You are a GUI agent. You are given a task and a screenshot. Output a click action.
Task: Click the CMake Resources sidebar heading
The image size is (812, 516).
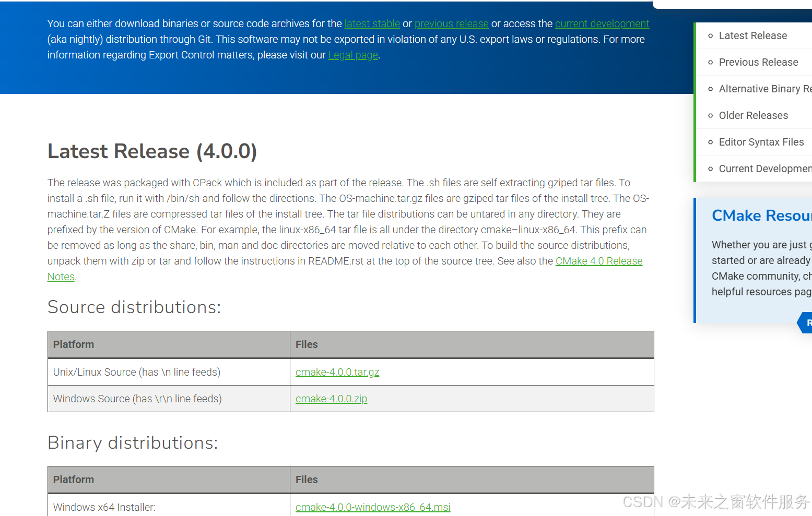click(x=761, y=215)
